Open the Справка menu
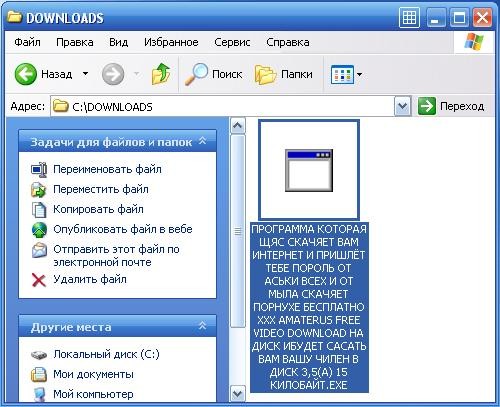 coord(288,42)
